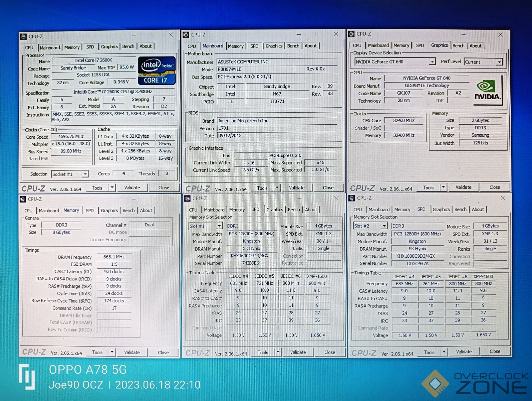The image size is (532, 401).
Task: Expand the Tools arrow in the Motherboard window
Action: coord(277,188)
